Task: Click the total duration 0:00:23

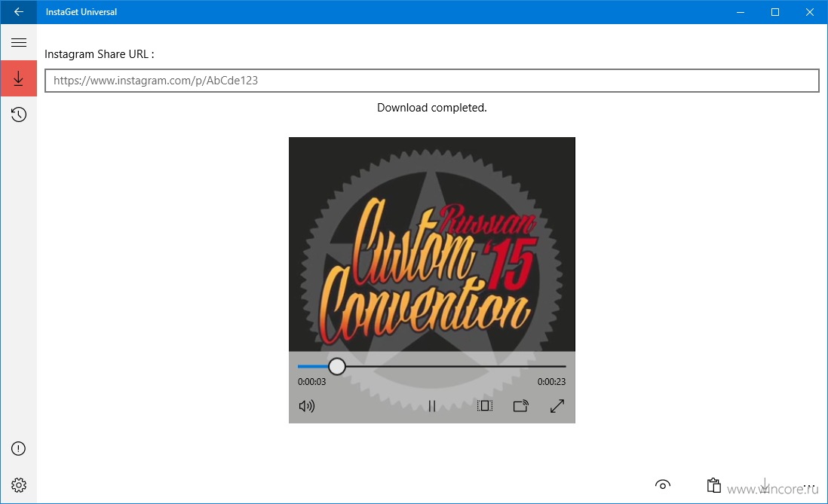Action: pos(551,381)
